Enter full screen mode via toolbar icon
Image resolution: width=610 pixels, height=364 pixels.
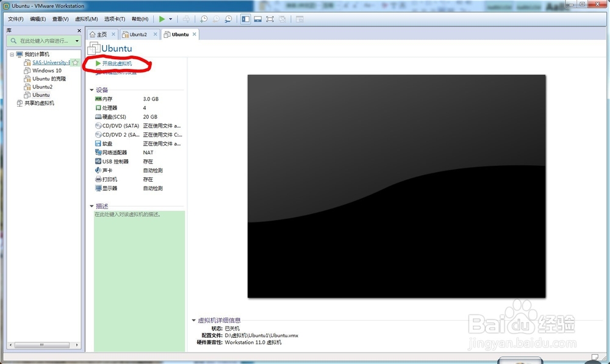270,19
